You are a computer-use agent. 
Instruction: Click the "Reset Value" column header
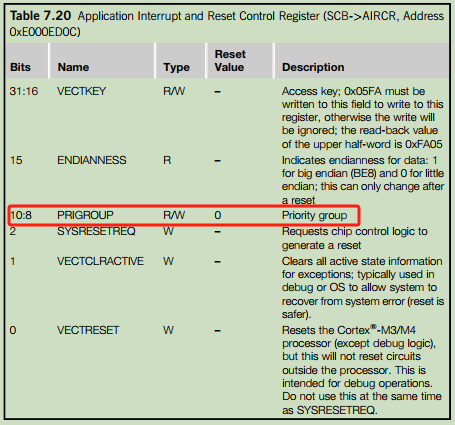coord(230,61)
